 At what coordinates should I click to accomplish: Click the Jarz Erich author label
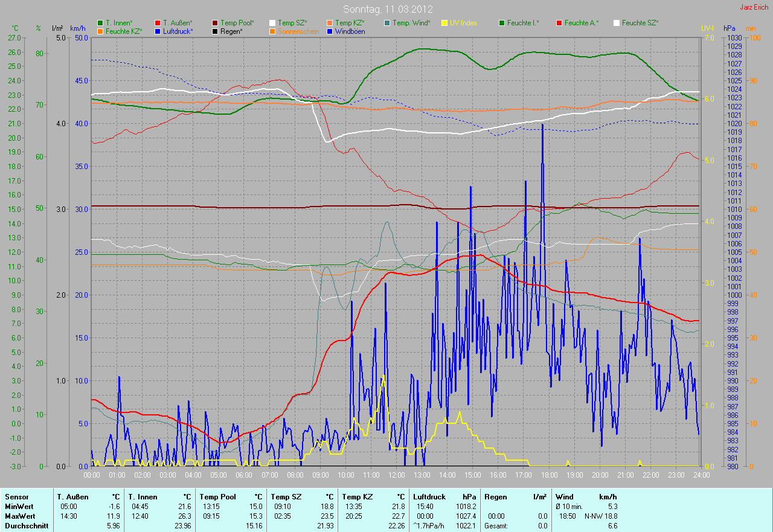click(754, 7)
